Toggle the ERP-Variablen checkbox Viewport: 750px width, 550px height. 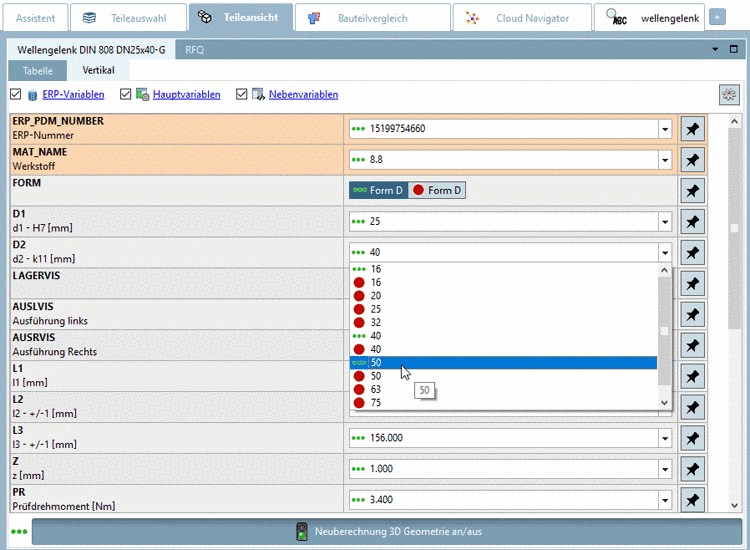pos(15,94)
